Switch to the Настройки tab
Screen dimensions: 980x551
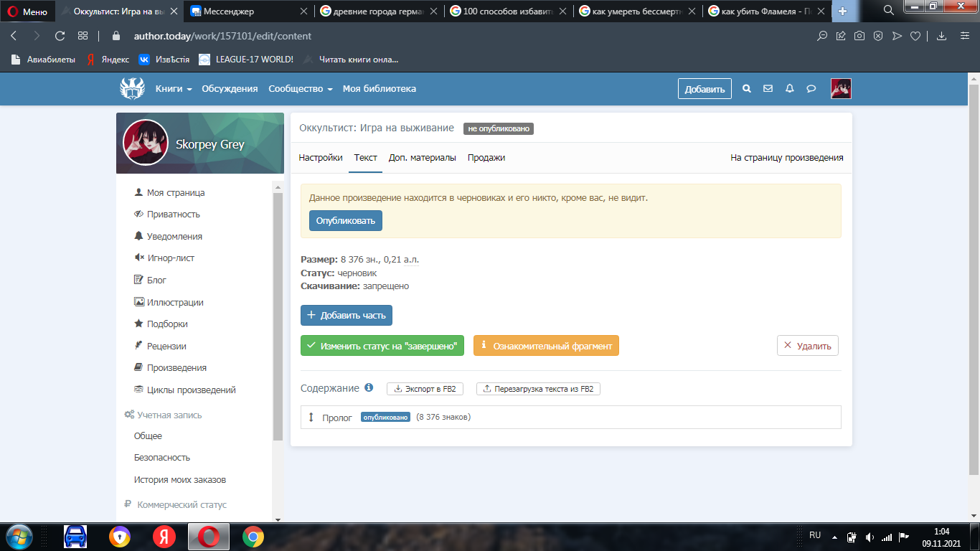(321, 158)
